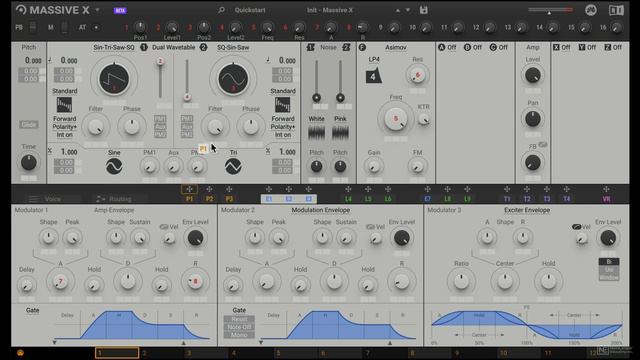Select the L4 LFO modulator tab

point(348,199)
